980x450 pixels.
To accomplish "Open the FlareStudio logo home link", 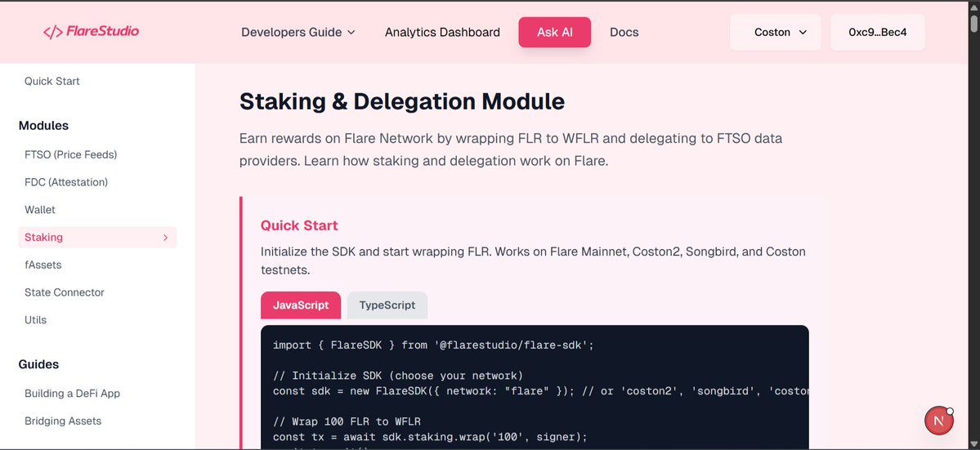I will [x=92, y=31].
